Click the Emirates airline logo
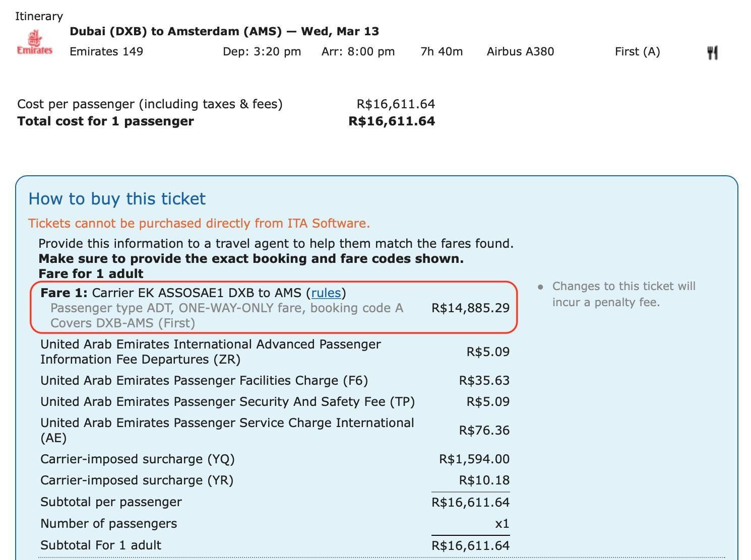Screen dimensions: 751x560 coord(34,42)
